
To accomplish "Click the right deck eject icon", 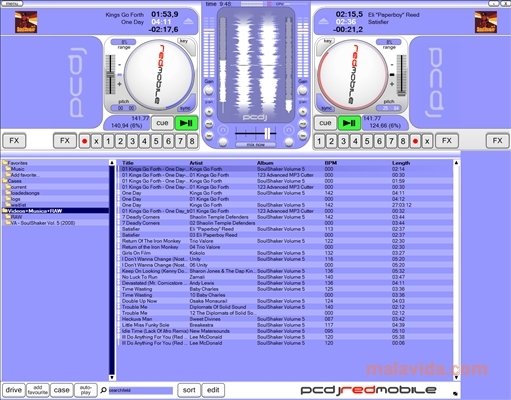I will [323, 21].
